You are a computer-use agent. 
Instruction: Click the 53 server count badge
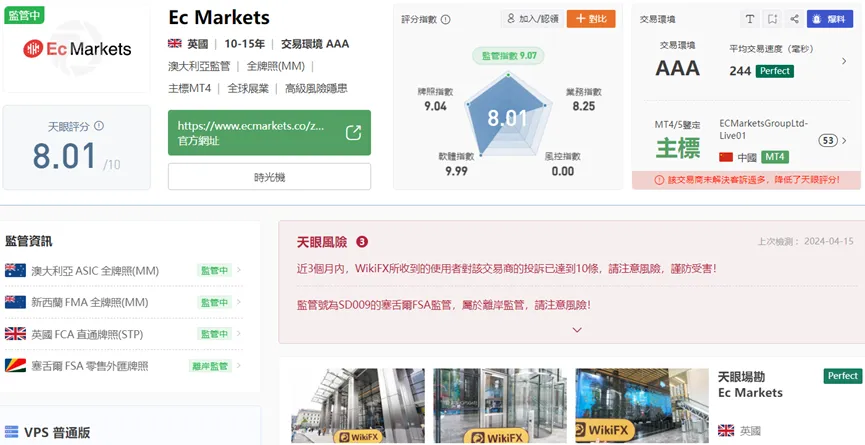pyautogui.click(x=827, y=141)
